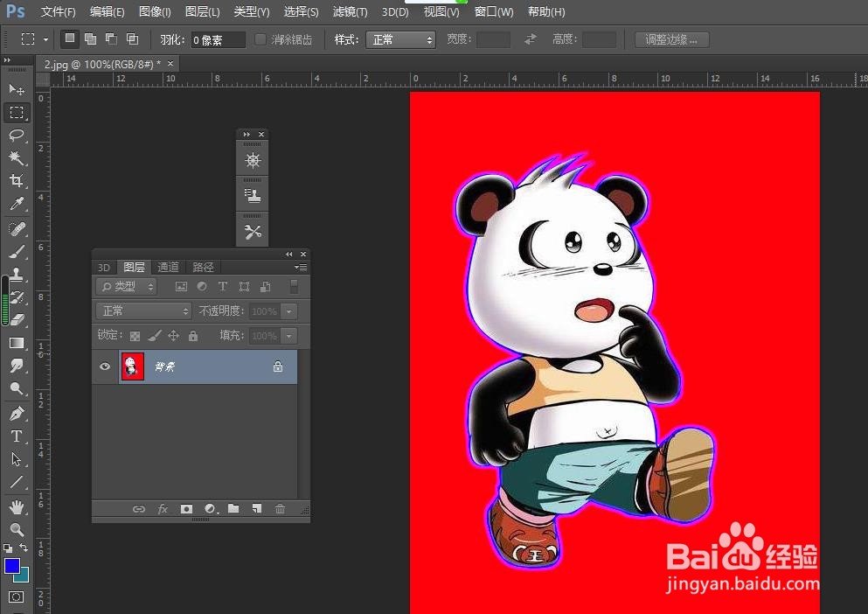Screen dimensions: 868x614
Task: Open the blend mode 正常 dropdown
Action: click(144, 310)
